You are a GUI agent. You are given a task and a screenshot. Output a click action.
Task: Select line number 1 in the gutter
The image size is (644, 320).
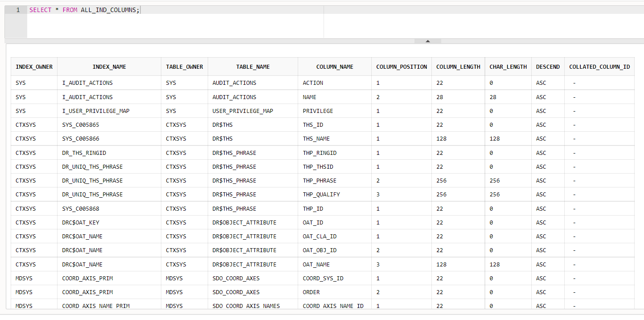pos(18,10)
